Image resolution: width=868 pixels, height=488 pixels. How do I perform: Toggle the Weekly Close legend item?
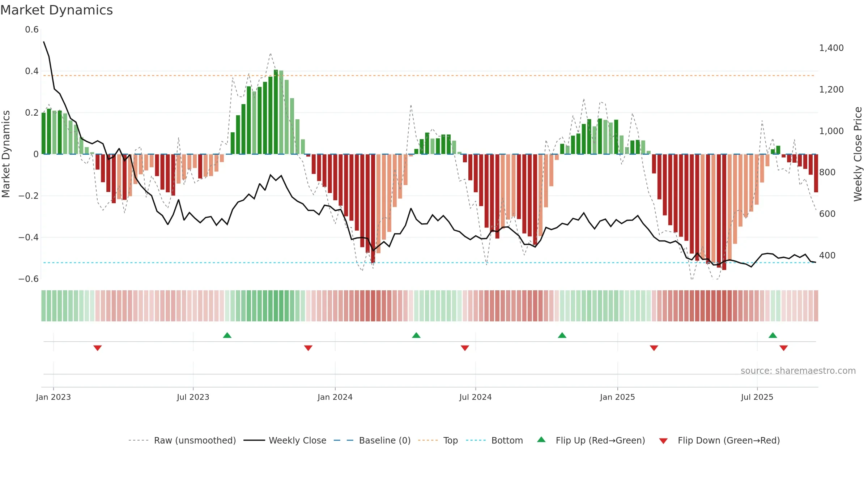(x=285, y=440)
